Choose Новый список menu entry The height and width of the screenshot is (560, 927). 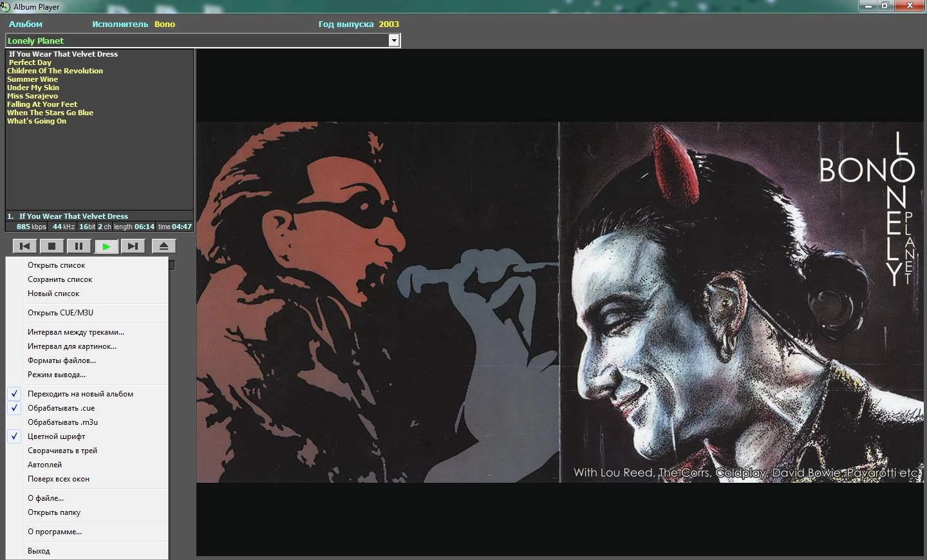[87, 294]
